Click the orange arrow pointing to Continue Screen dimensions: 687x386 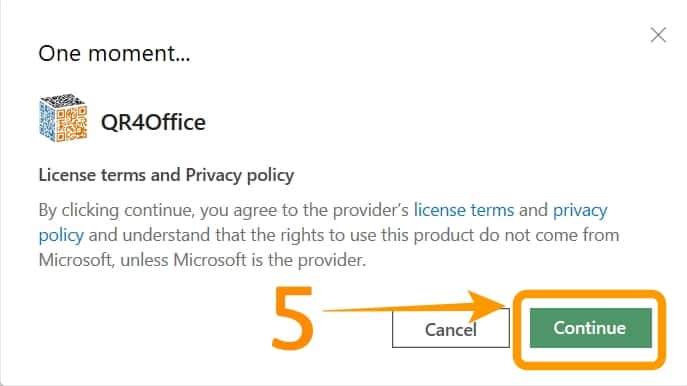point(414,307)
